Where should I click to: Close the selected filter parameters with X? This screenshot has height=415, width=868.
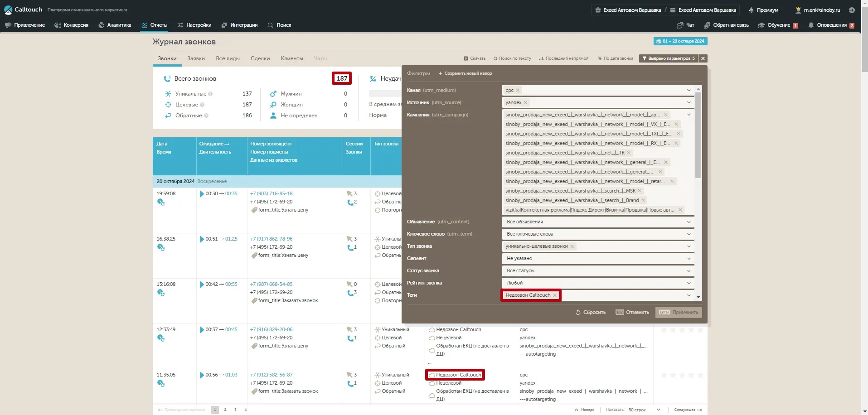[x=703, y=58]
